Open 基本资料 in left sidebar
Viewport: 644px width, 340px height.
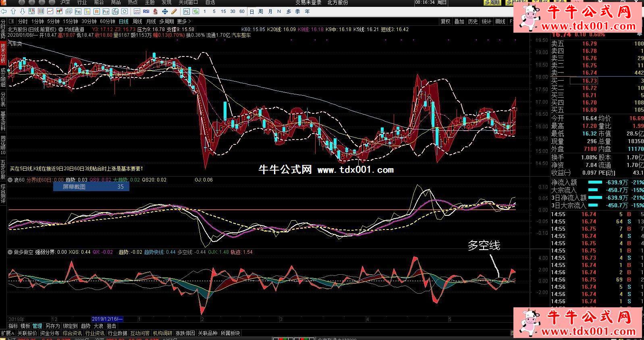(3, 121)
